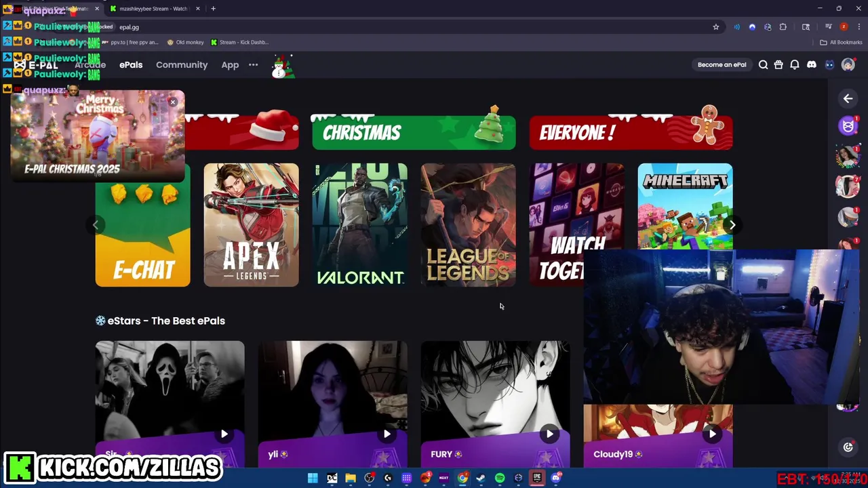Open the App nav item
Image resolution: width=868 pixels, height=488 pixels.
pos(230,65)
